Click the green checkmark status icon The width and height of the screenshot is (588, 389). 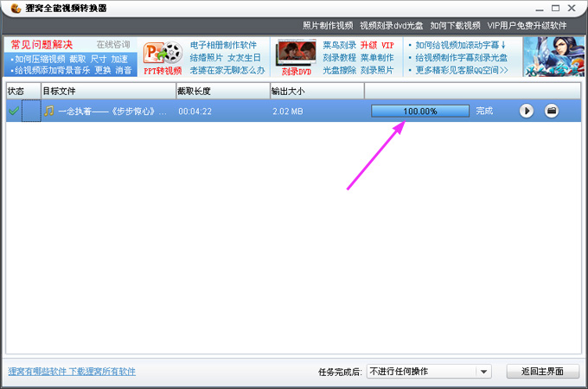pyautogui.click(x=14, y=111)
